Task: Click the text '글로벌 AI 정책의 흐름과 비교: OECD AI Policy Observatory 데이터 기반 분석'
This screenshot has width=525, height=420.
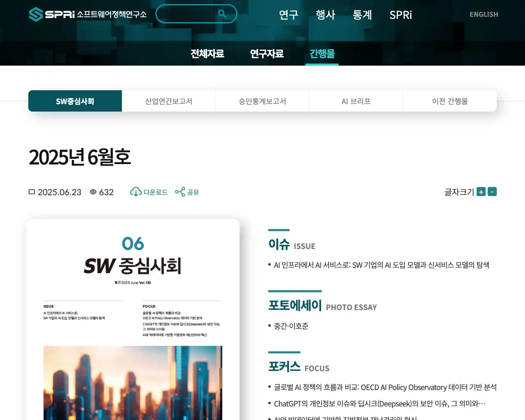Action: click(385, 387)
